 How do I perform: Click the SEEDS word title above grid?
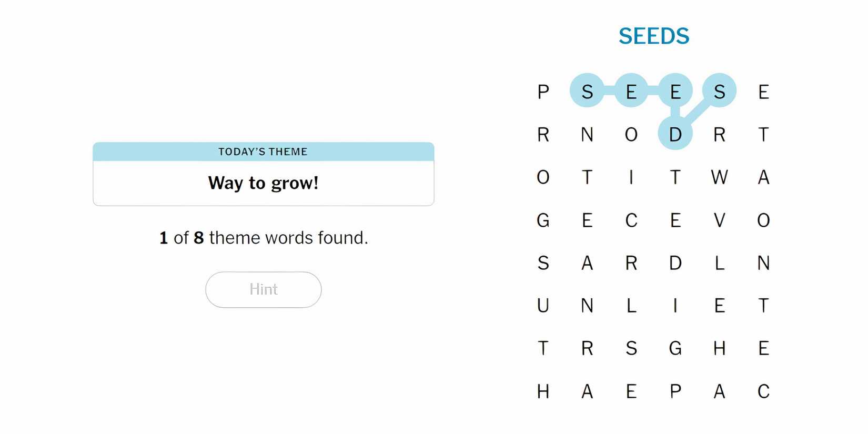coord(653,36)
